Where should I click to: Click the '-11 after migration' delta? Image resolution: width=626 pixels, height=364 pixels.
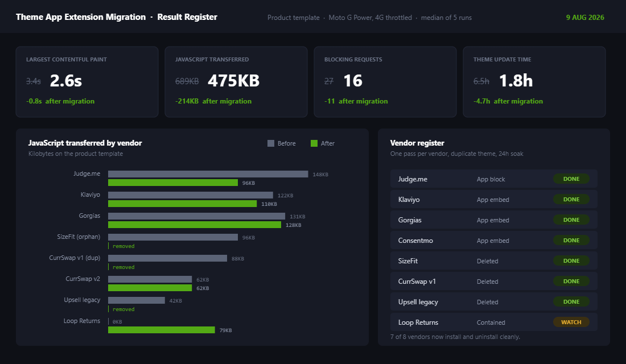click(356, 101)
